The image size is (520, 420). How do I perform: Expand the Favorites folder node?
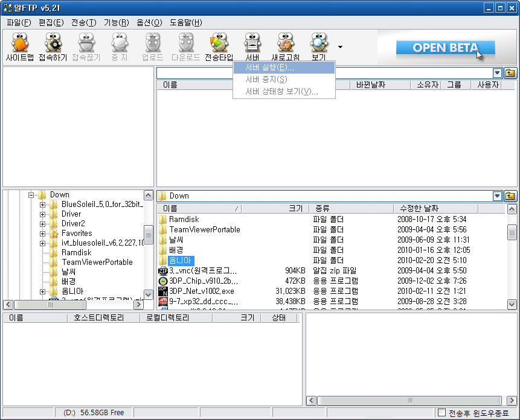click(x=42, y=233)
